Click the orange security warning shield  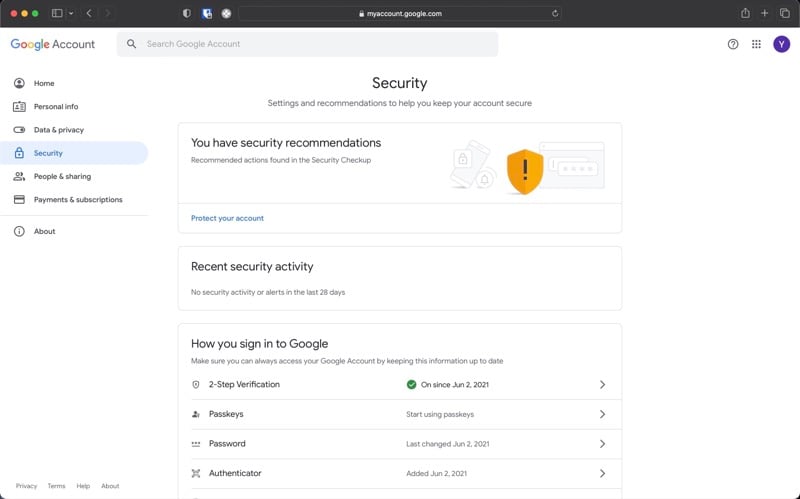[524, 171]
